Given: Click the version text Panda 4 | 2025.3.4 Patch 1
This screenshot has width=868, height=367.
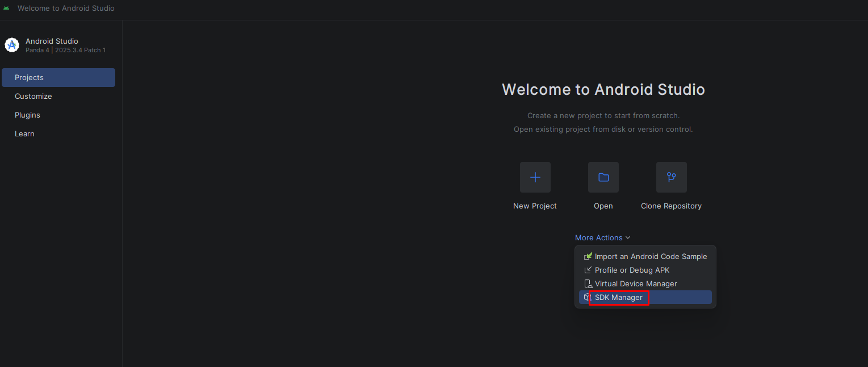Looking at the screenshot, I should 65,50.
